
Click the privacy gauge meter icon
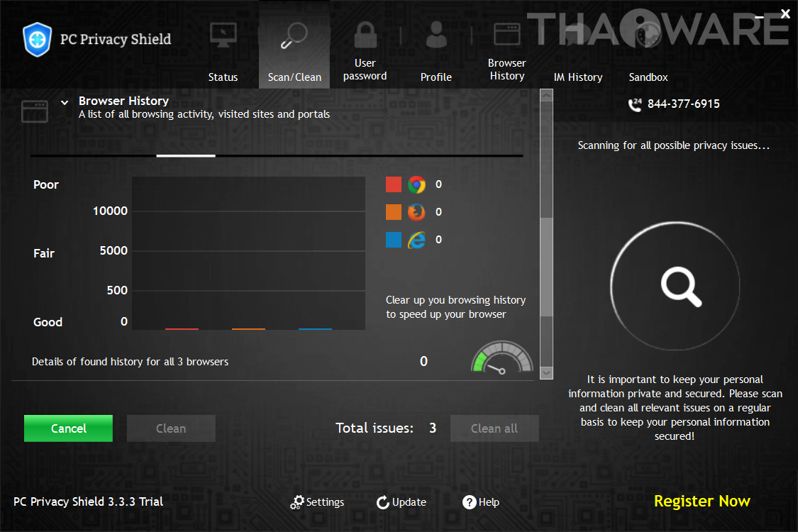point(501,358)
